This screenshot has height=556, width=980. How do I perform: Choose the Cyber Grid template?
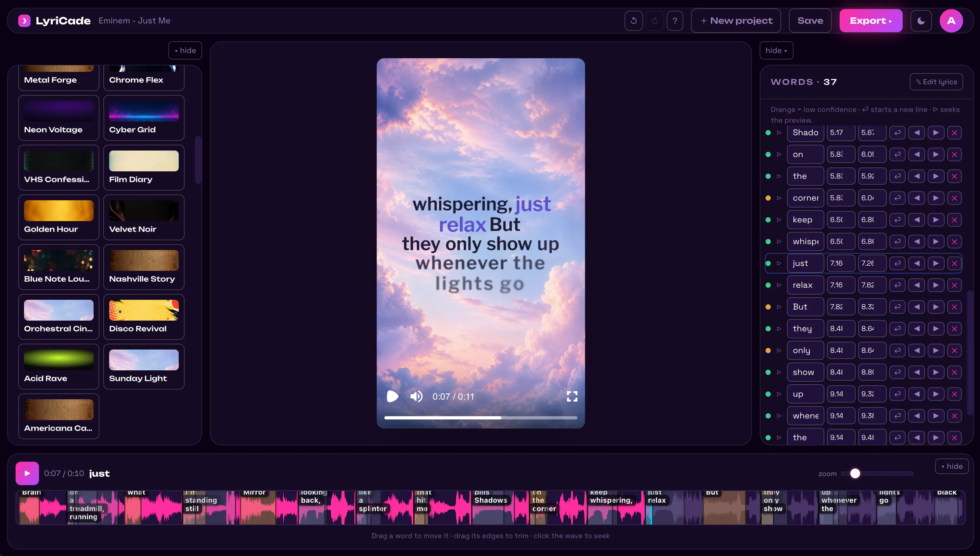pyautogui.click(x=144, y=118)
